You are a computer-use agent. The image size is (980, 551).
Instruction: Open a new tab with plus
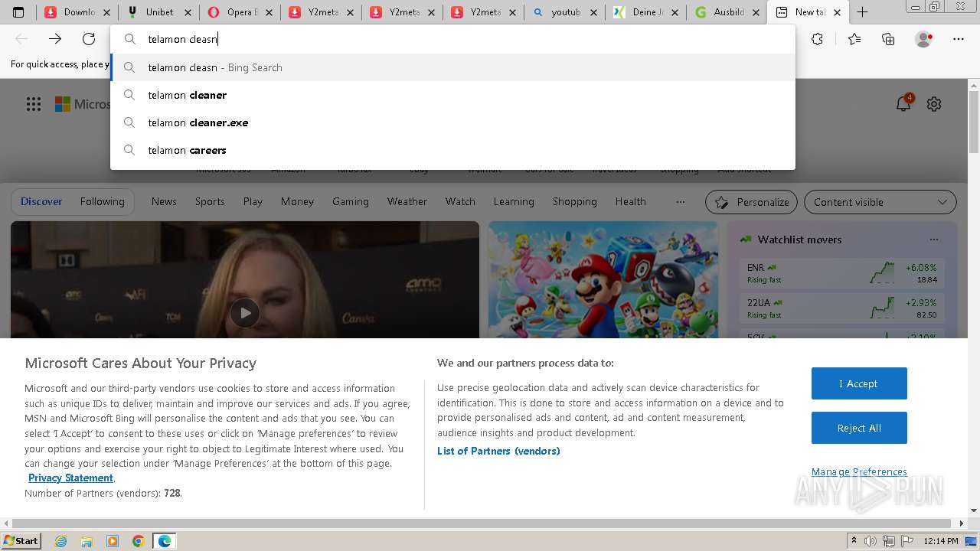(x=862, y=12)
